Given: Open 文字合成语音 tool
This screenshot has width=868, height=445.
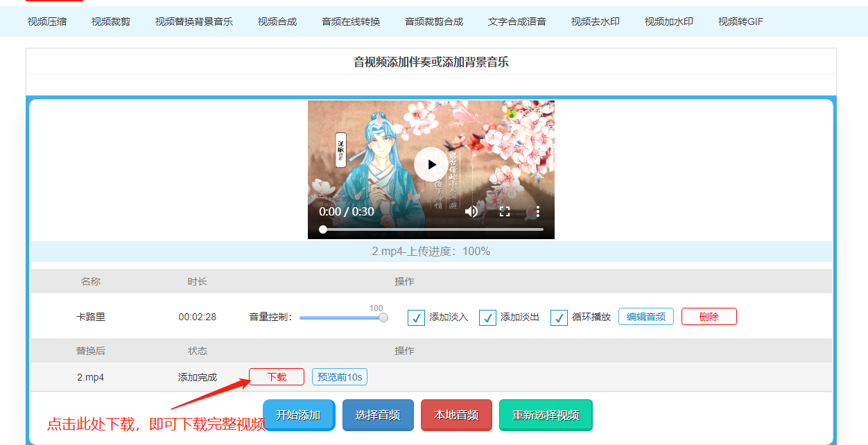Looking at the screenshot, I should [x=517, y=21].
